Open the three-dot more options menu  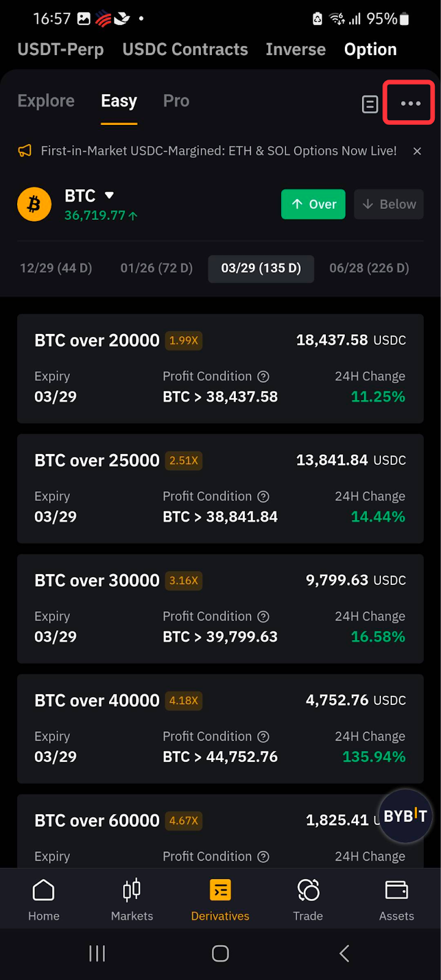tap(410, 104)
